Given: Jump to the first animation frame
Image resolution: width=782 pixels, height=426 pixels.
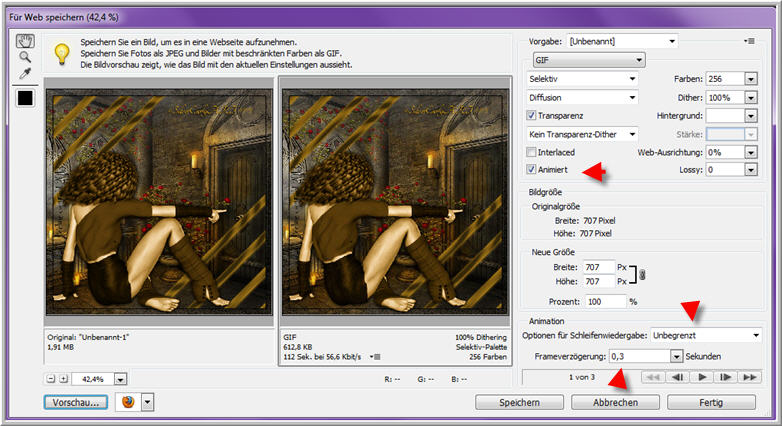Looking at the screenshot, I should point(652,377).
